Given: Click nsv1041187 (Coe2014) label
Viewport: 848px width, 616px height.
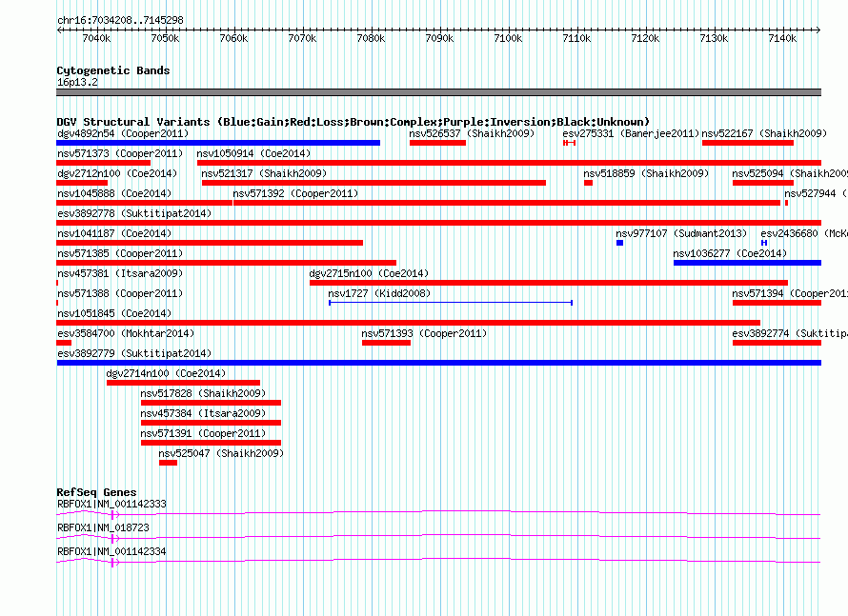Looking at the screenshot, I should pyautogui.click(x=114, y=233).
